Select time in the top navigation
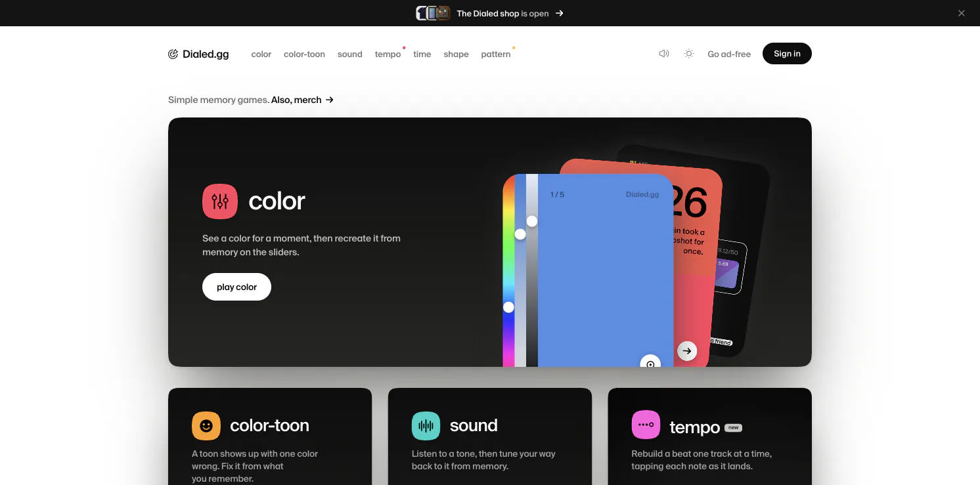980x485 pixels. coord(422,54)
